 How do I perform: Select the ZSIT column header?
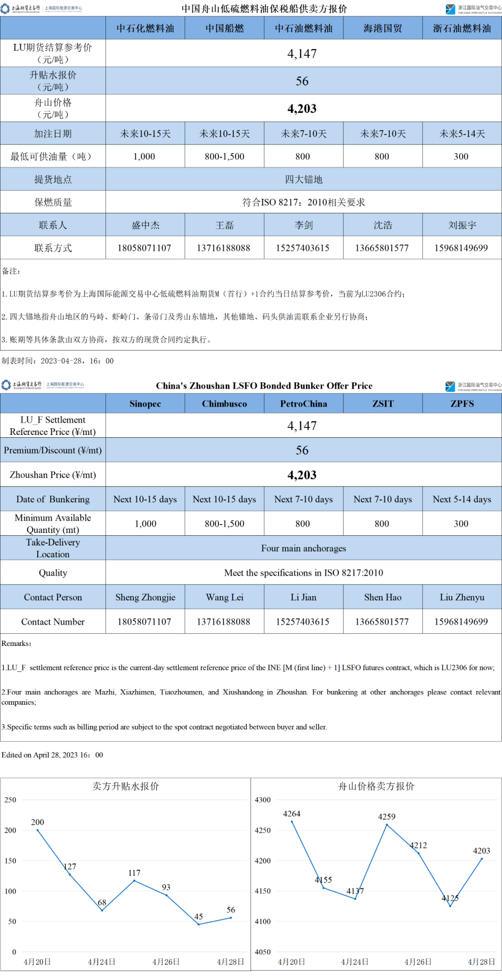click(383, 404)
